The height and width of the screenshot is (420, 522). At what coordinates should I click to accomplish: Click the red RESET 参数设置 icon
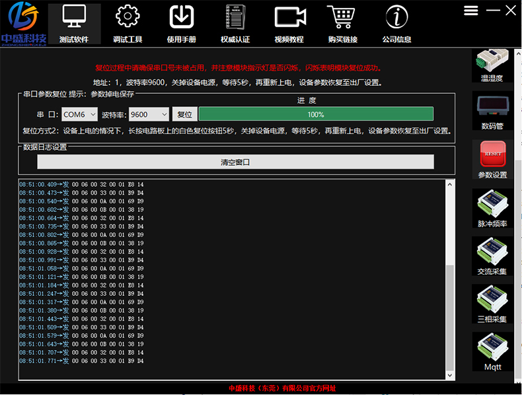pyautogui.click(x=492, y=155)
